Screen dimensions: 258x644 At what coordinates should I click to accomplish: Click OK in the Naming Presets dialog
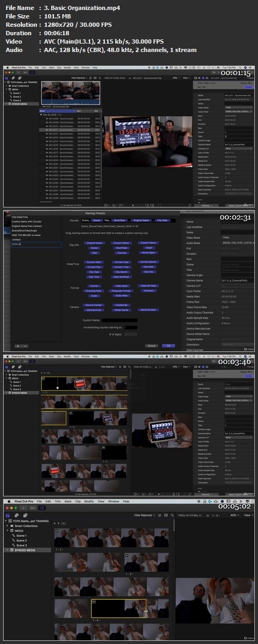point(168,346)
